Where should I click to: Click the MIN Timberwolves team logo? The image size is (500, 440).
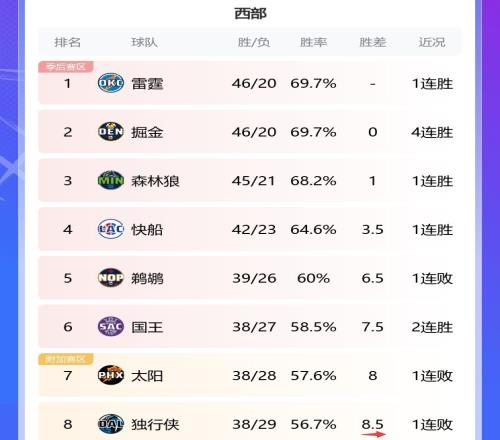[111, 180]
